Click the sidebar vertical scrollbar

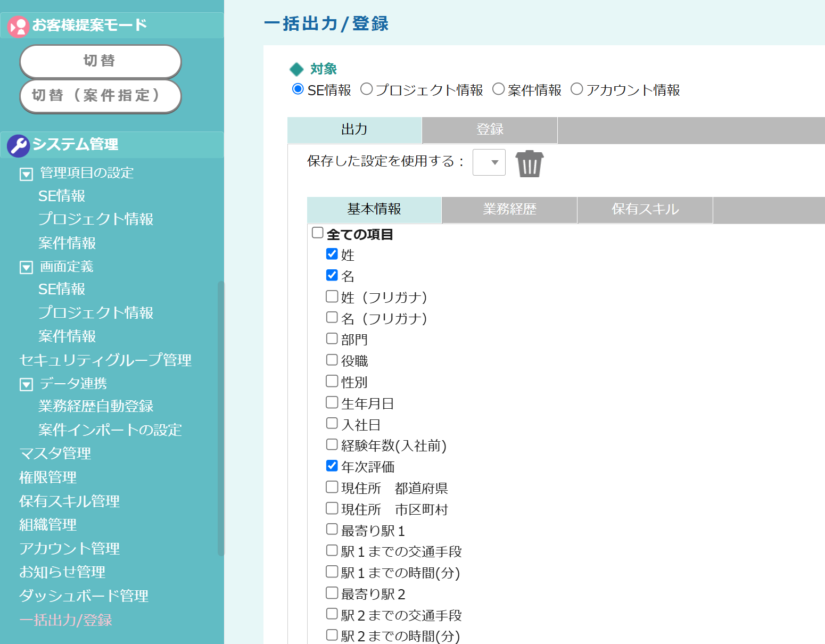[x=221, y=418]
